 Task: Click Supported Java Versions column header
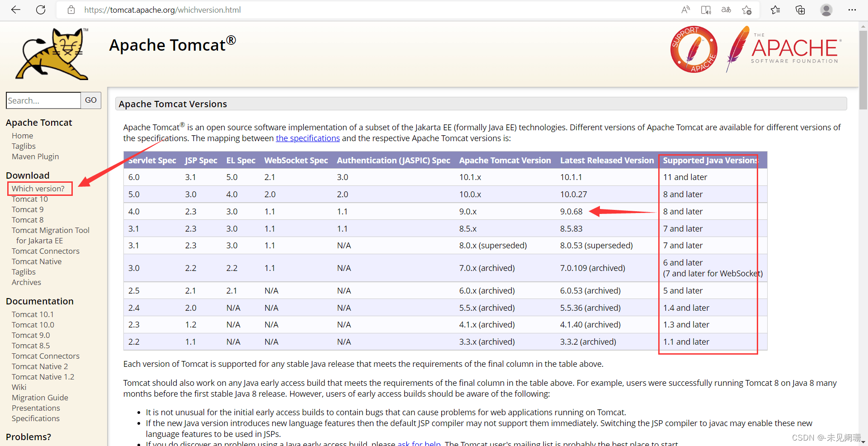710,161
